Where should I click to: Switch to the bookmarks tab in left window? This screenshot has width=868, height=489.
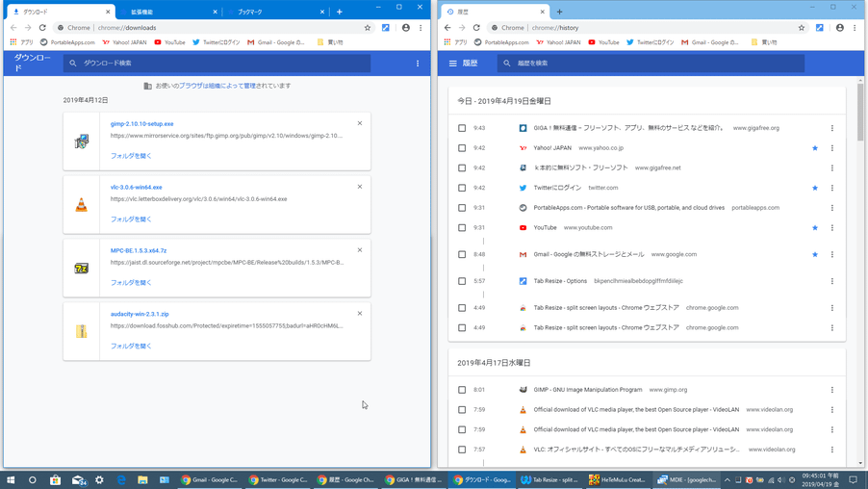coord(274,12)
